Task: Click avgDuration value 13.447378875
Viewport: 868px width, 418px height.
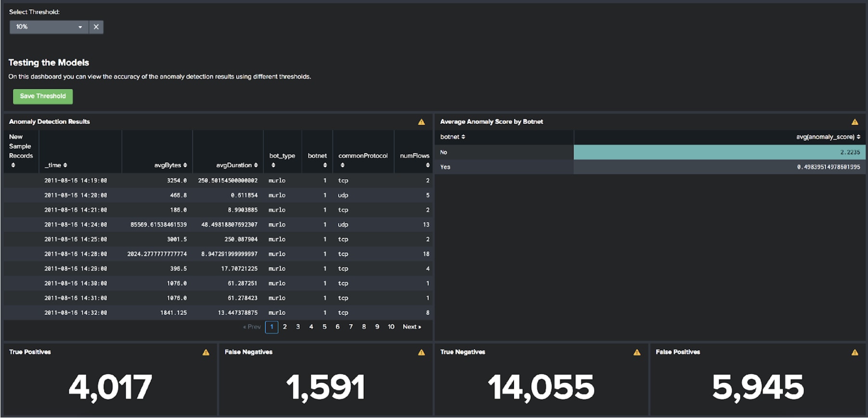Action: [x=237, y=313]
